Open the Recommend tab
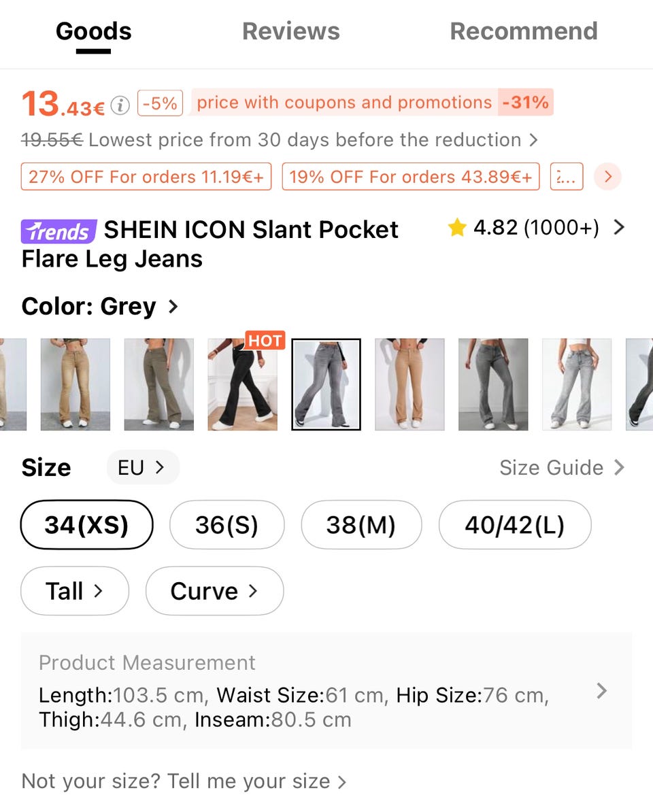The image size is (653, 812). 524,31
